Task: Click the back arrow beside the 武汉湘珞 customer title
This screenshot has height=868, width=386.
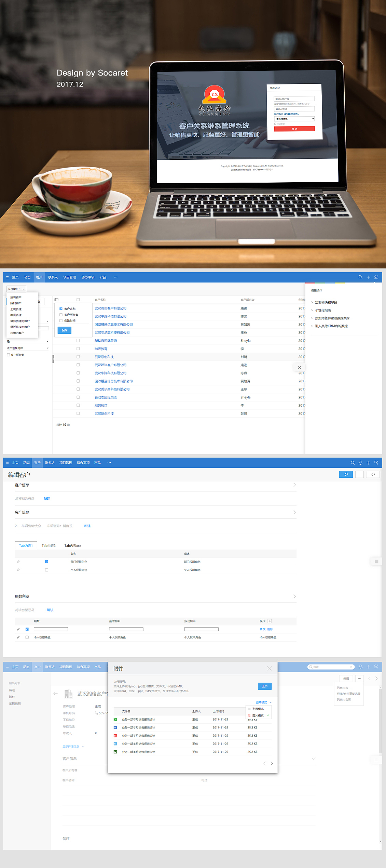Action: pos(56,694)
